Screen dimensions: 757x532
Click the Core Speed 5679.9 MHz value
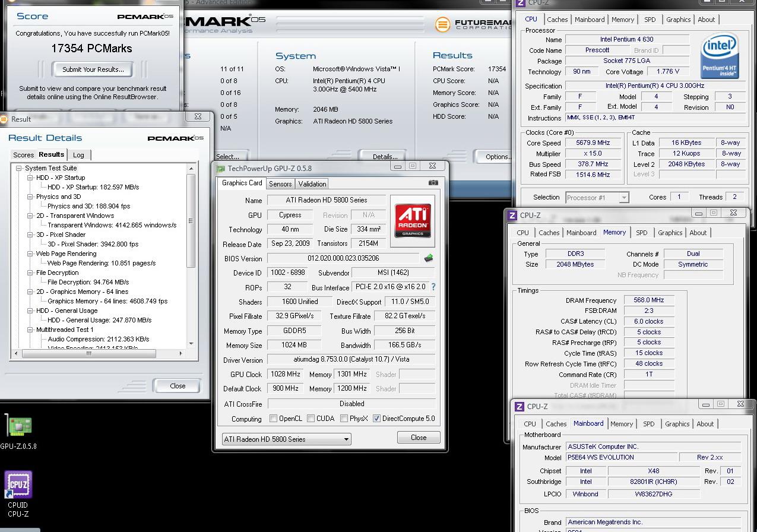coord(593,143)
